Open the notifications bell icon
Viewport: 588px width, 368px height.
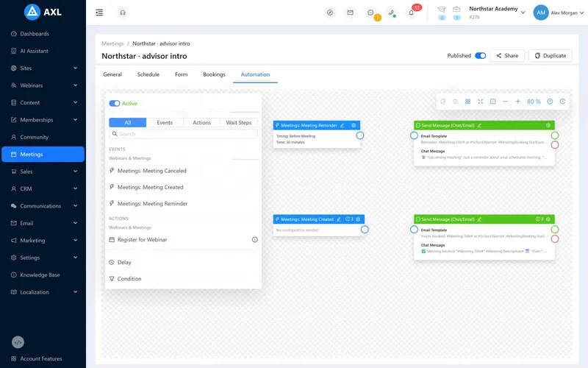(412, 13)
